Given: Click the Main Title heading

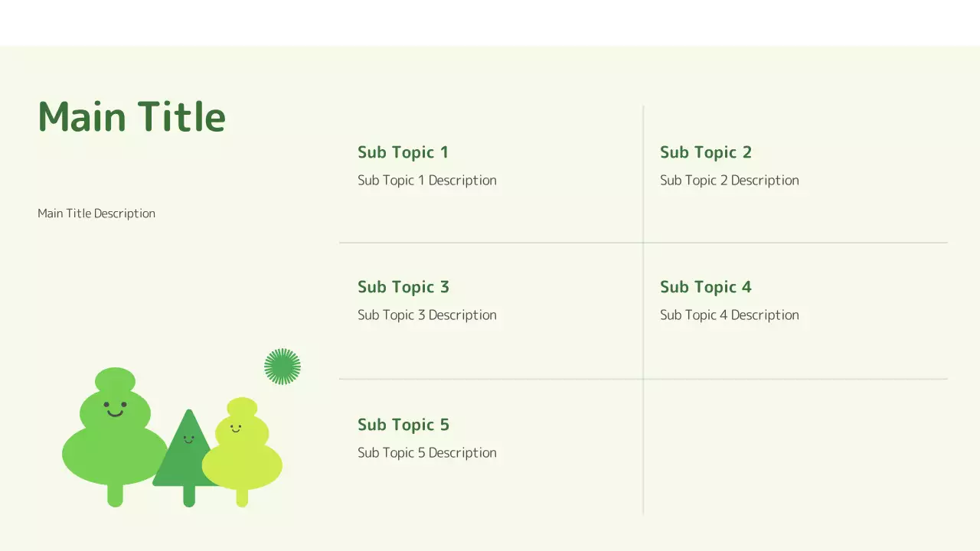Looking at the screenshot, I should 132,117.
